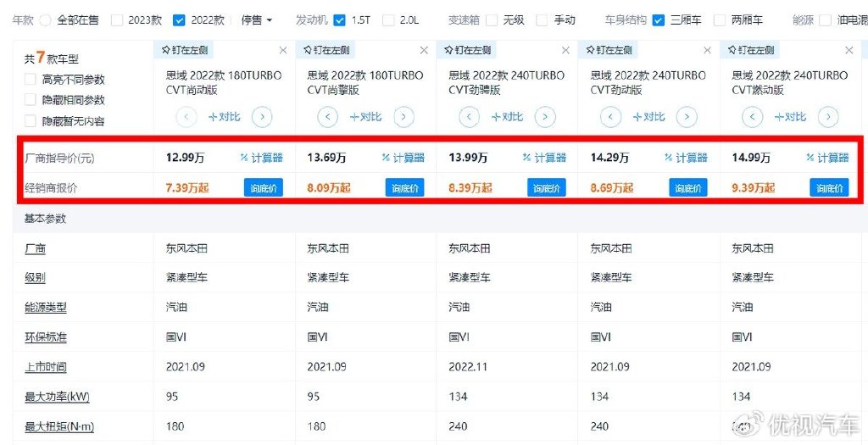Open calculator for the 12.99万 model
This screenshot has height=445, width=868.
click(x=262, y=158)
